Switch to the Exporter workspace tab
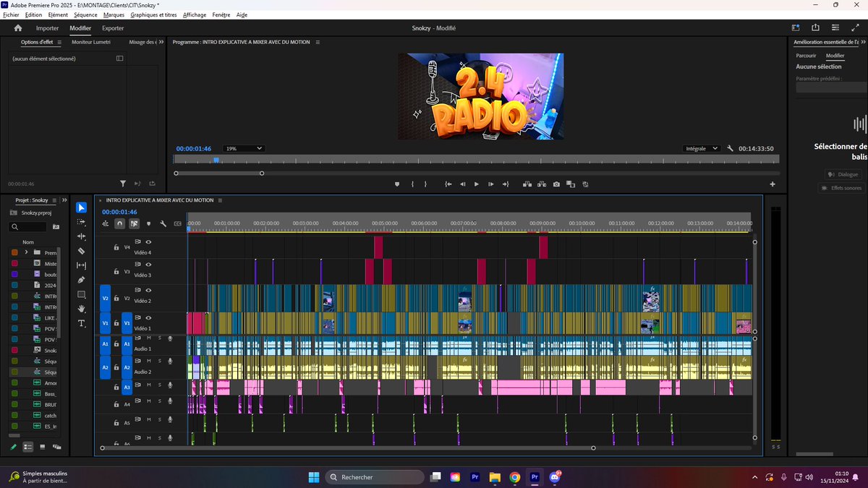Viewport: 868px width, 488px height. [113, 28]
